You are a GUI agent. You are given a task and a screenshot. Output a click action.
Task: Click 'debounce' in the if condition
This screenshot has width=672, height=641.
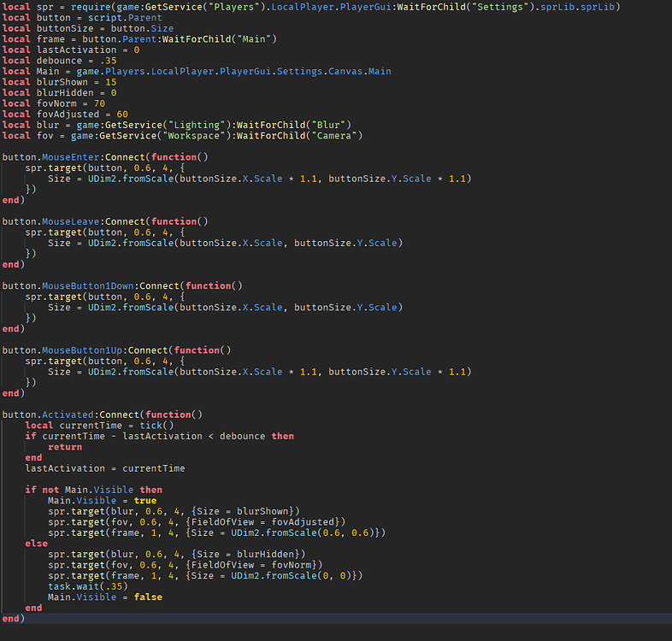pos(242,436)
